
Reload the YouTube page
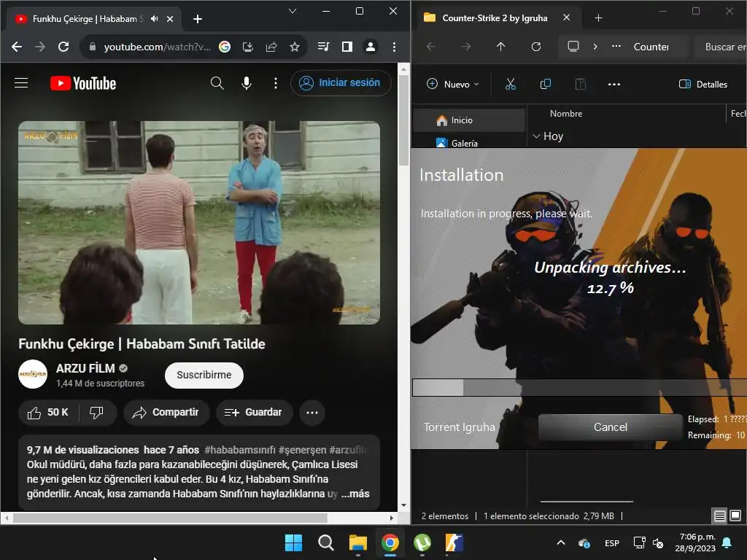pos(63,47)
